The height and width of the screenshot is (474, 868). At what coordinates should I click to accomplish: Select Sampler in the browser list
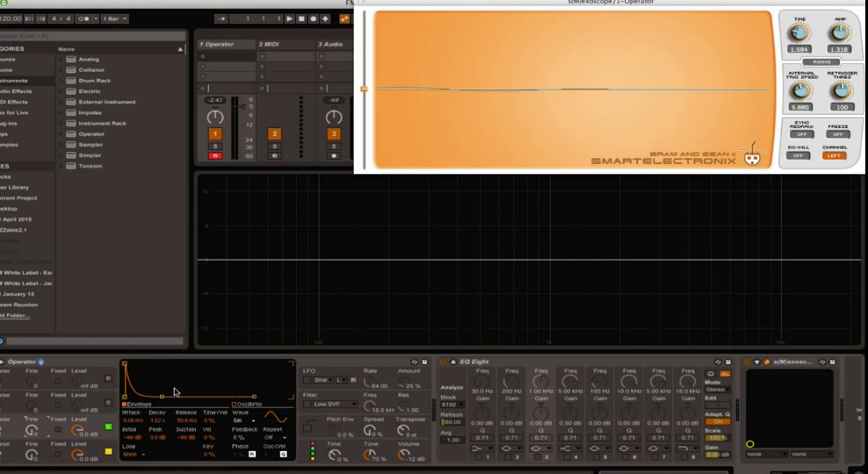[x=90, y=144]
